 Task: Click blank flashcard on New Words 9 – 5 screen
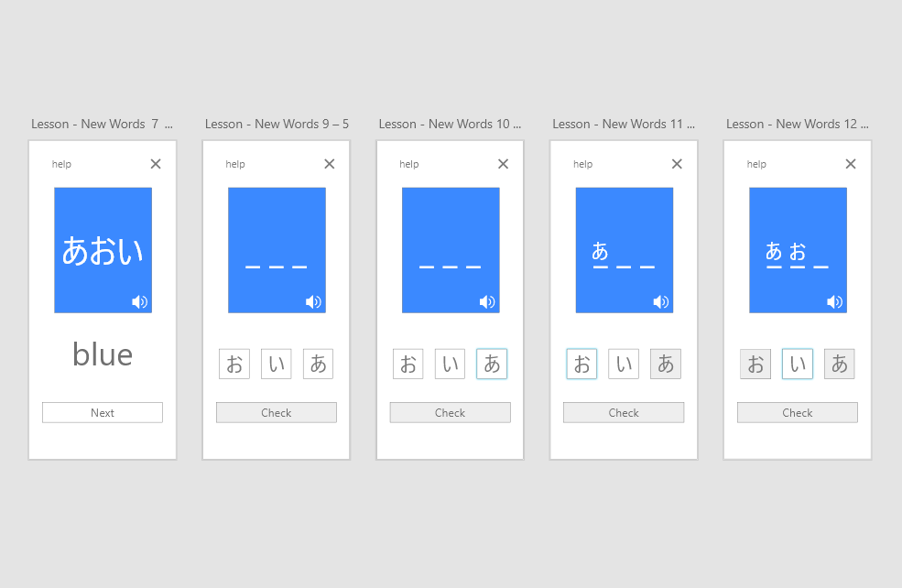point(277,250)
